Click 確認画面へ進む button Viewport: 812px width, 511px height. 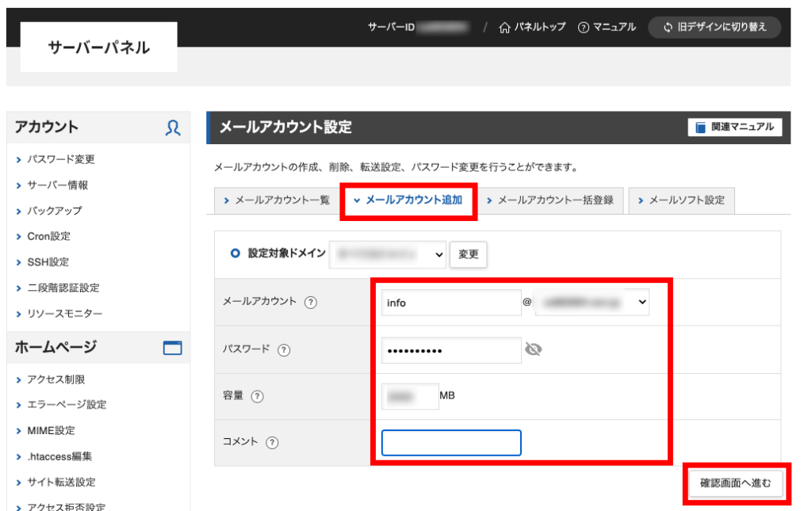(735, 483)
